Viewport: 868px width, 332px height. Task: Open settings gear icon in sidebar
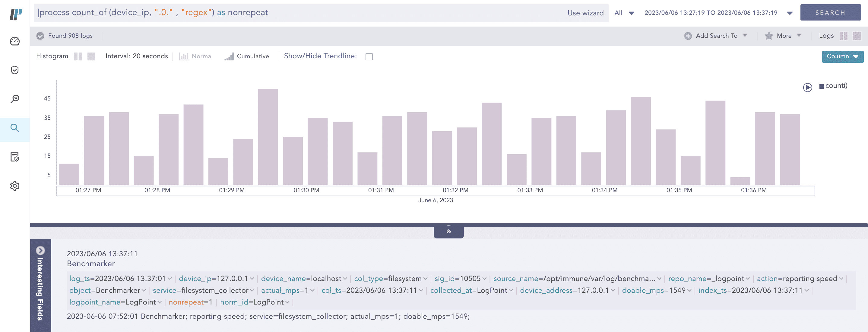pos(15,186)
